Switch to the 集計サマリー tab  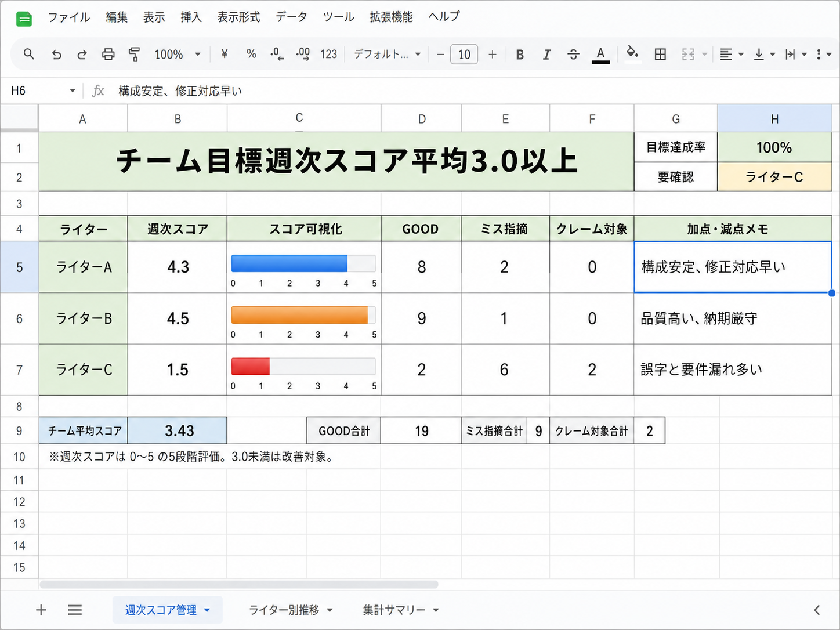click(x=394, y=610)
